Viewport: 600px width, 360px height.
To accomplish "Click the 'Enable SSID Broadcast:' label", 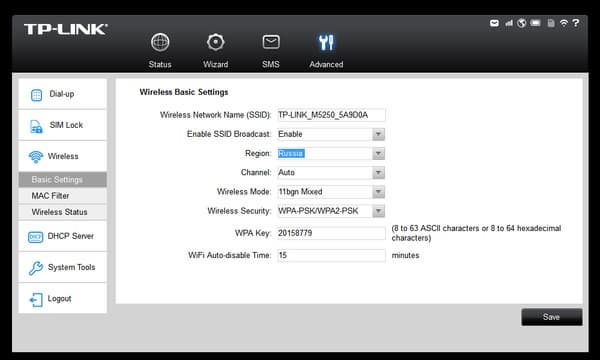I will [229, 134].
